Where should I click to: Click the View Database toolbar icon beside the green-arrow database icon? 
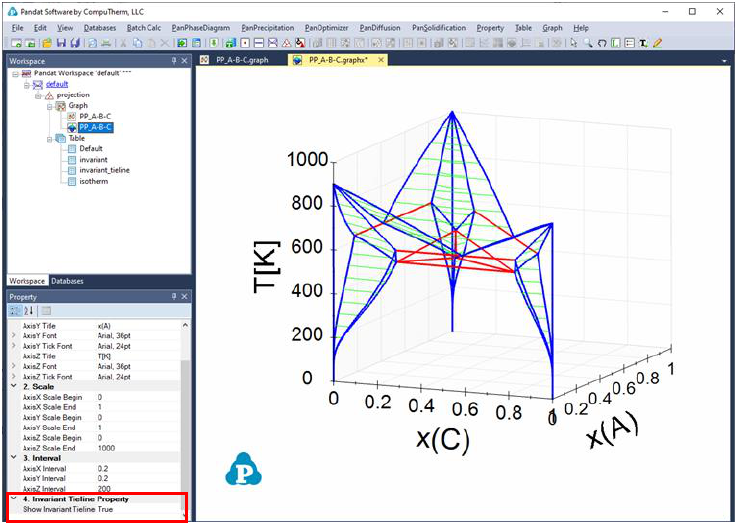196,43
